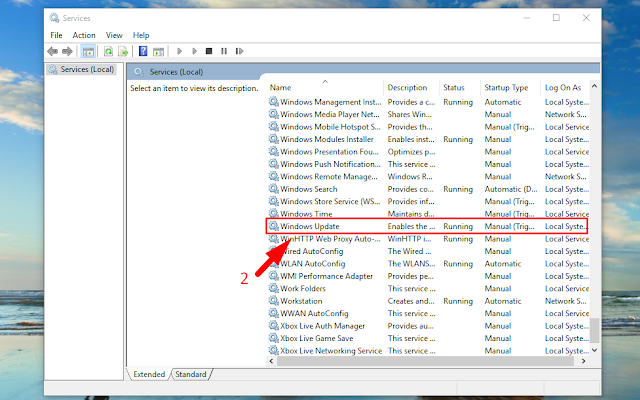Click the horizontal scrollbar left arrow
Image resolution: width=640 pixels, height=400 pixels.
(272, 361)
